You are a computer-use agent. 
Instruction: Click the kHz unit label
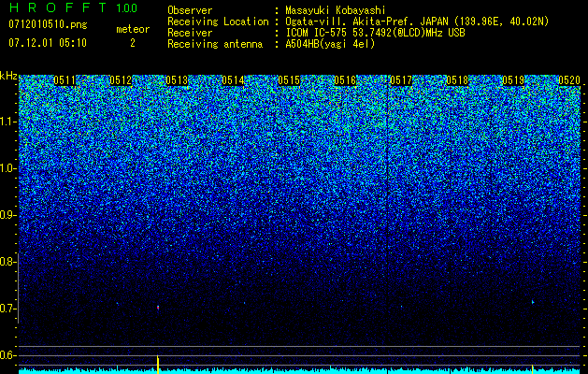tap(8, 76)
